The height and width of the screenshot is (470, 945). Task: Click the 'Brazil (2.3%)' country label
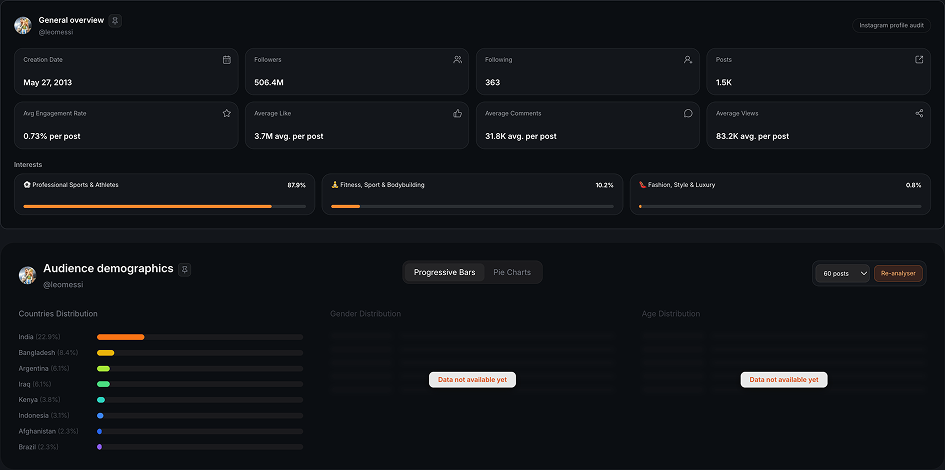click(37, 447)
